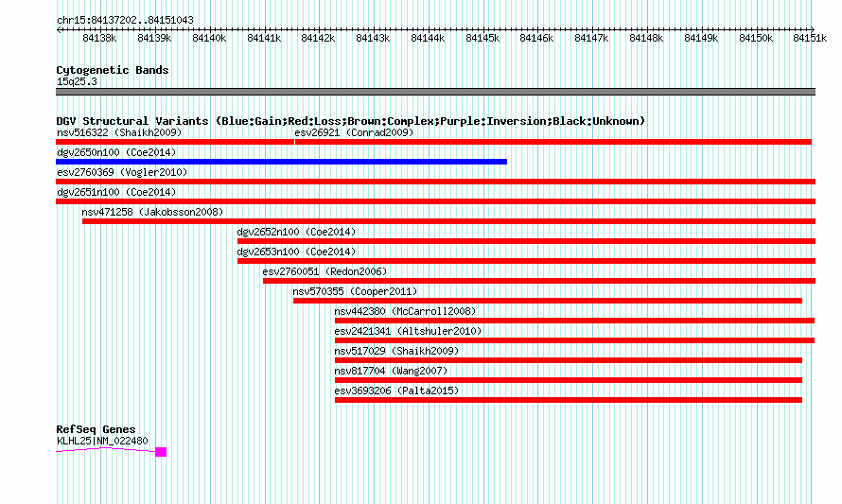This screenshot has width=842, height=504.
Task: Click the nsv516322 (Shaikh2009) variant label
Action: pyautogui.click(x=119, y=132)
